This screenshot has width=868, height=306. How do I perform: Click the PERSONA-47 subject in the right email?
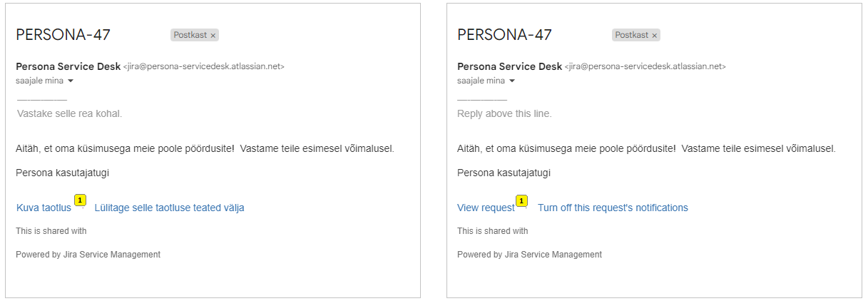click(504, 35)
